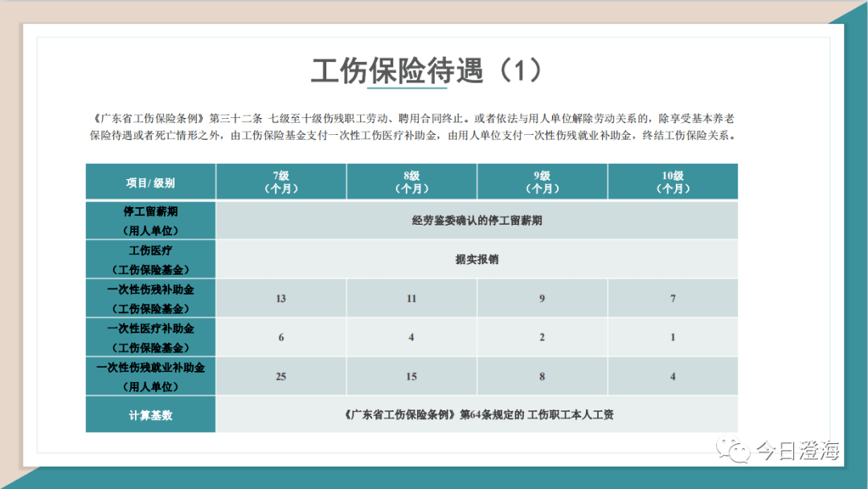Select the 计算基数 row label

(x=150, y=414)
